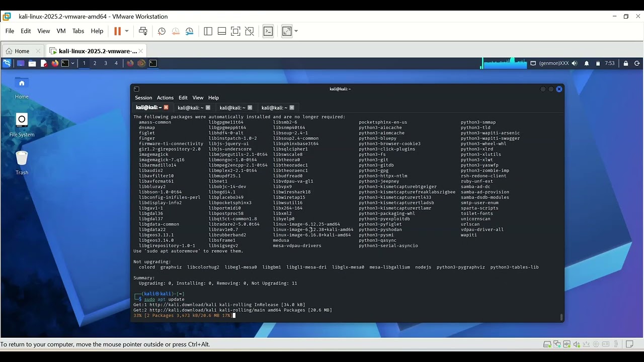Screen dimensions: 644x362
Task: Click the sound card status icon in VMware
Action: (577, 344)
